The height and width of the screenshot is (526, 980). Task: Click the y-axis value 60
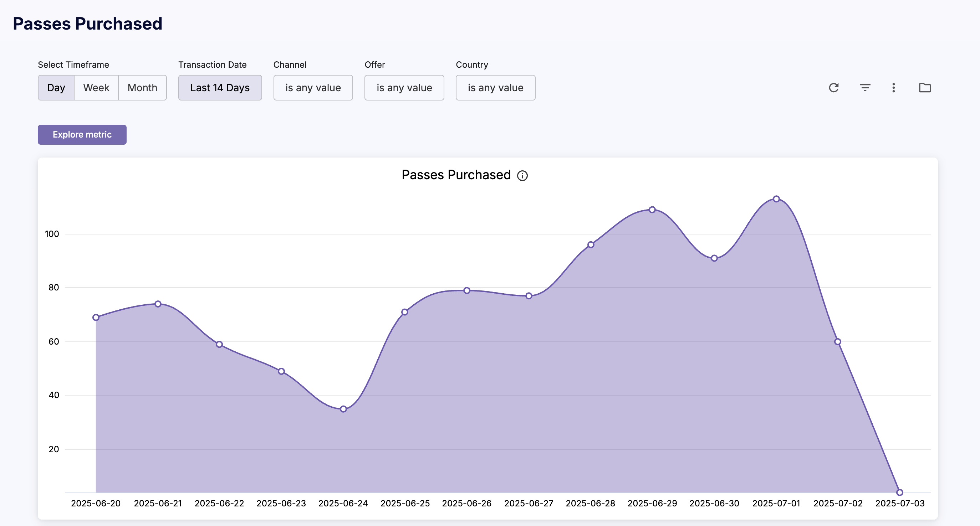53,342
